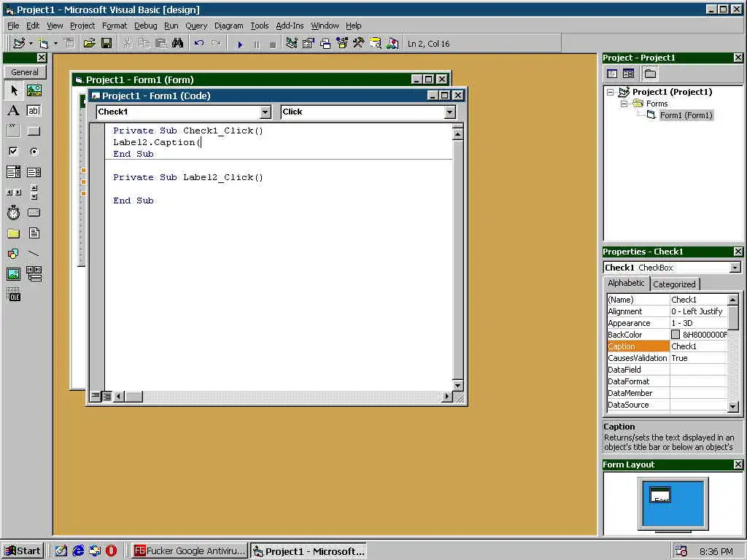Viewport: 747px width, 560px height.
Task: Open the Debug menu
Action: click(x=145, y=26)
